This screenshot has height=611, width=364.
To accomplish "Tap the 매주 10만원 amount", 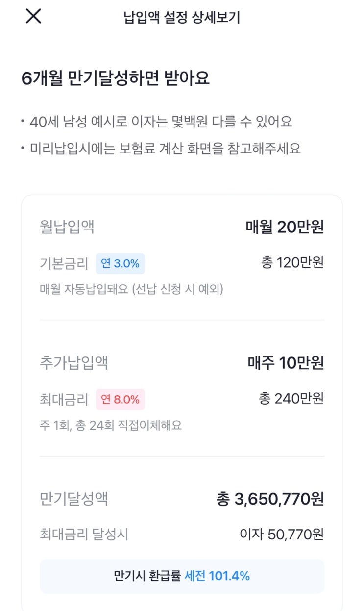I will pos(286,363).
